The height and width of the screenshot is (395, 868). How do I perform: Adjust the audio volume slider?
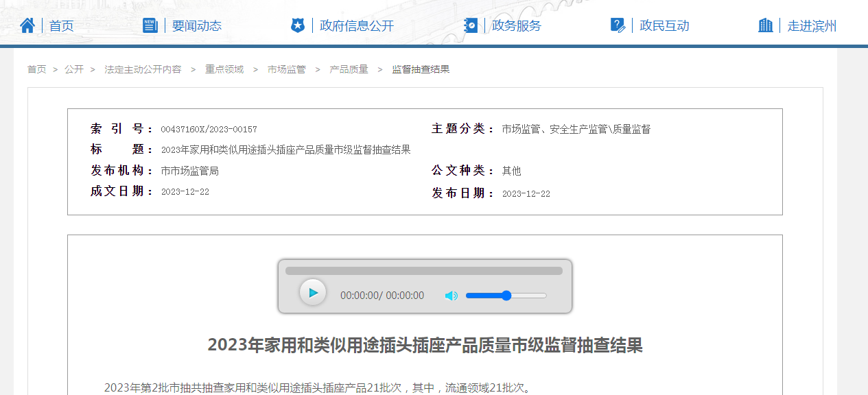click(506, 296)
